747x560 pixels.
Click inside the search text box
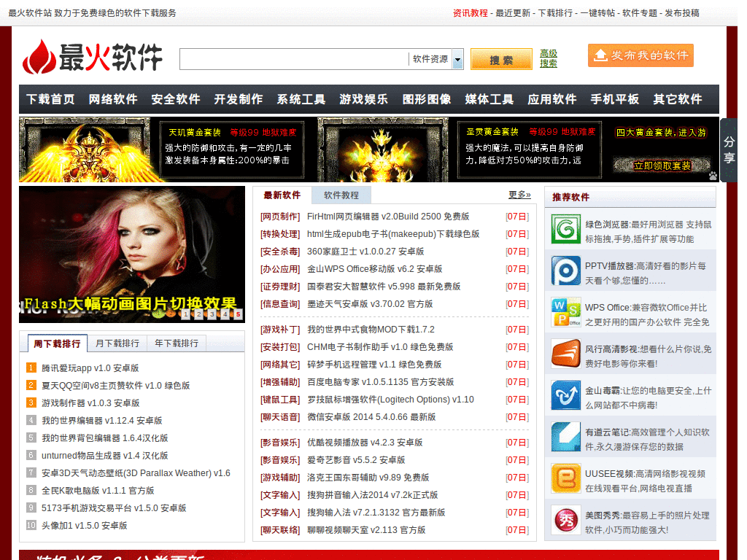pos(293,59)
